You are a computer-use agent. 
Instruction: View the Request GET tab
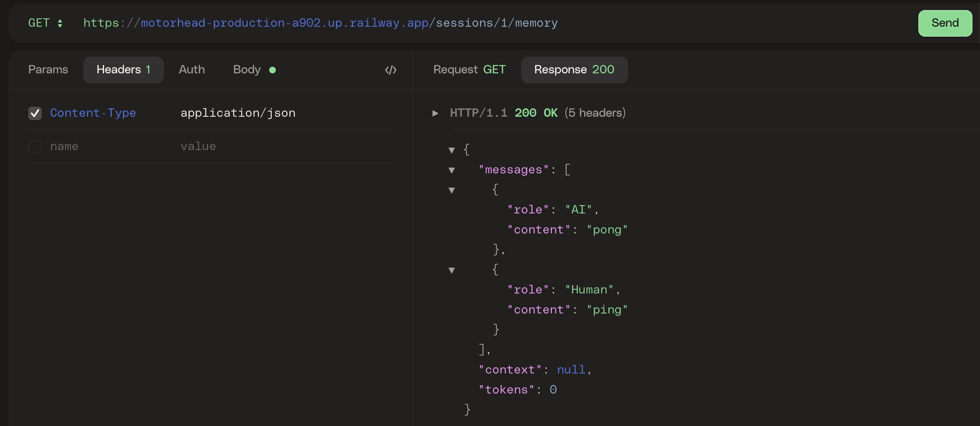coord(469,70)
